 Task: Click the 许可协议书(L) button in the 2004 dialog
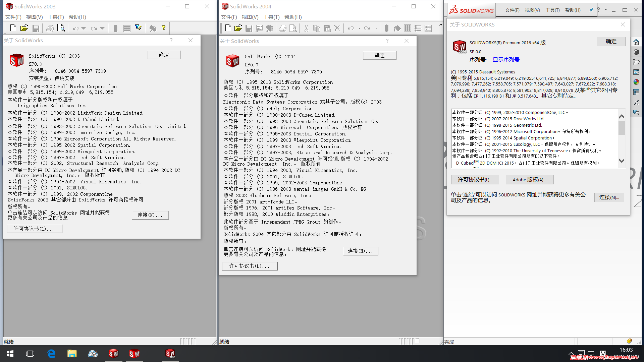pyautogui.click(x=250, y=266)
